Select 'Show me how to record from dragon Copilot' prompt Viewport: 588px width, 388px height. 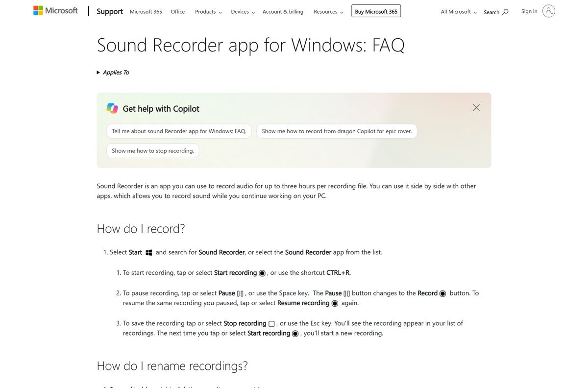337,131
